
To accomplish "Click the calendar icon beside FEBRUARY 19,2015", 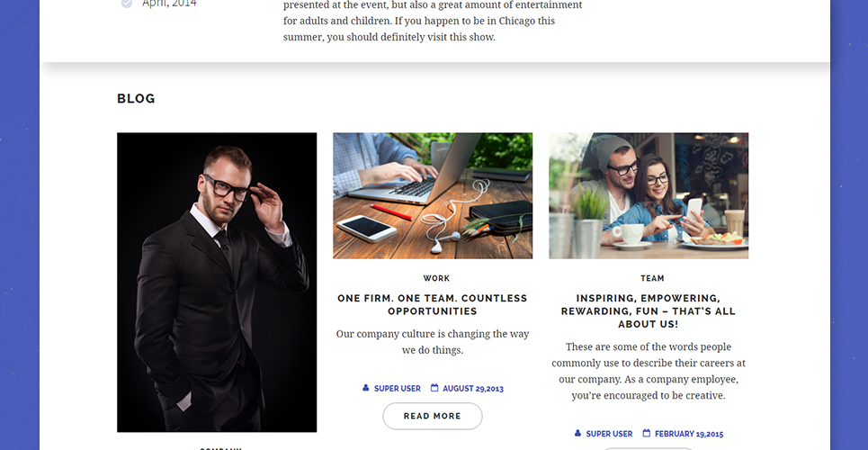I will [647, 434].
